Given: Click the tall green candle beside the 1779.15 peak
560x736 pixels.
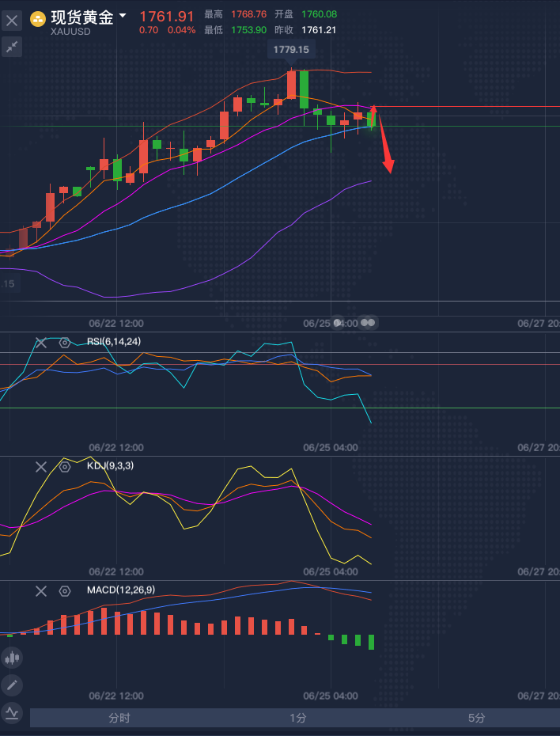Looking at the screenshot, I should (x=304, y=89).
